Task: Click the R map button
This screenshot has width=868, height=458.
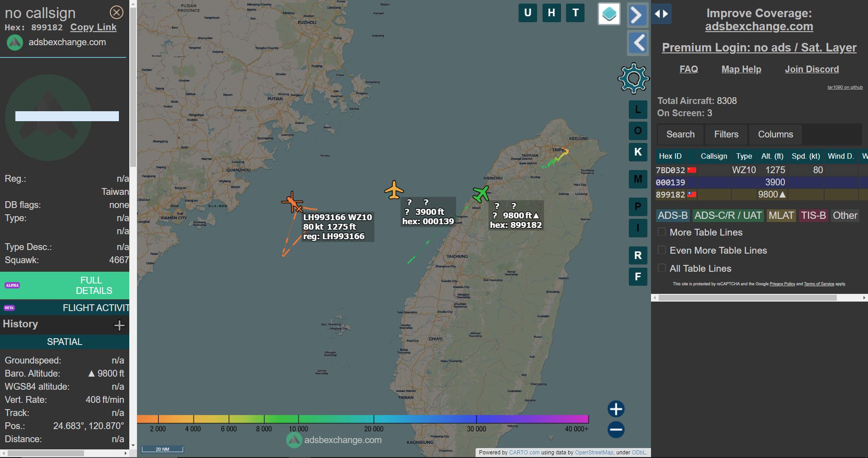Action: [638, 255]
